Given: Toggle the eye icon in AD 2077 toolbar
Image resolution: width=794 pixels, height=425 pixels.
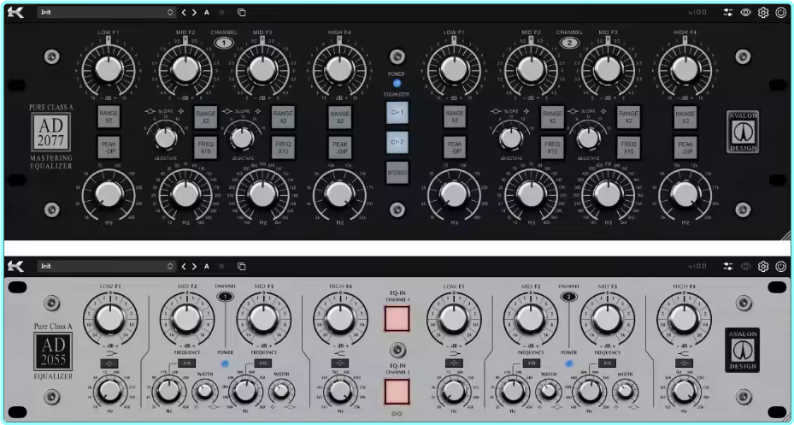Looking at the screenshot, I should (745, 13).
